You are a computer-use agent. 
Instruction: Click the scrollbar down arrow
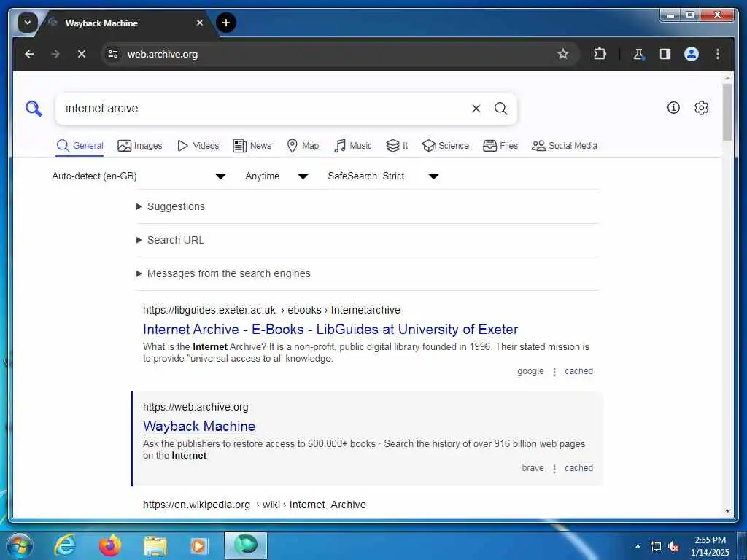pyautogui.click(x=727, y=511)
